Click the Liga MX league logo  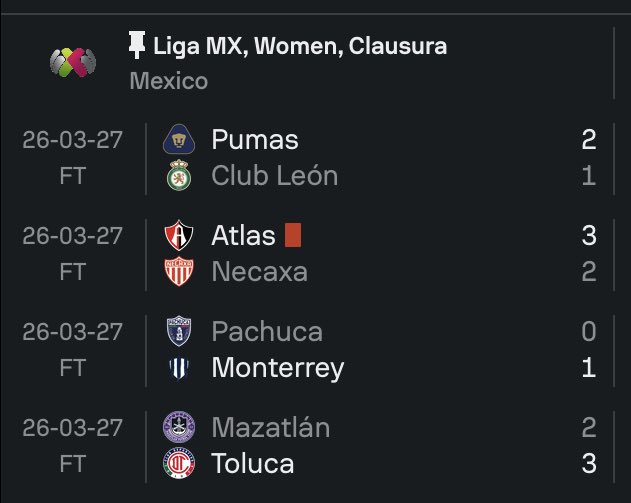click(73, 62)
